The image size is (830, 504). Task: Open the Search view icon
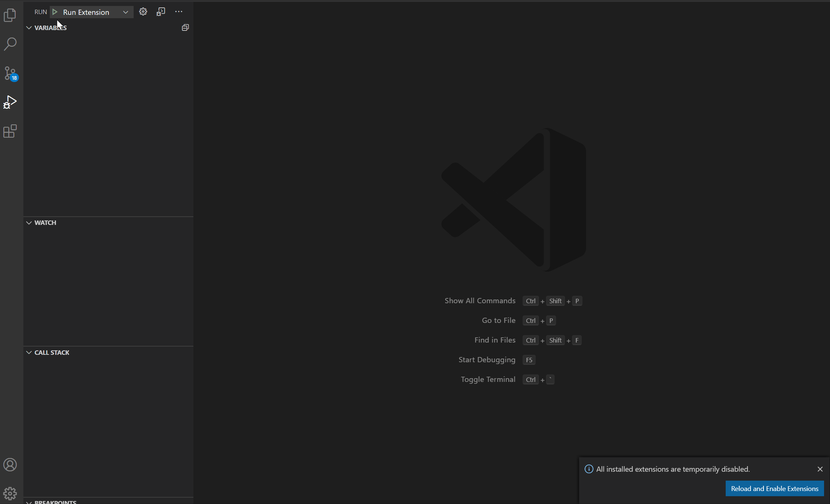pos(10,44)
